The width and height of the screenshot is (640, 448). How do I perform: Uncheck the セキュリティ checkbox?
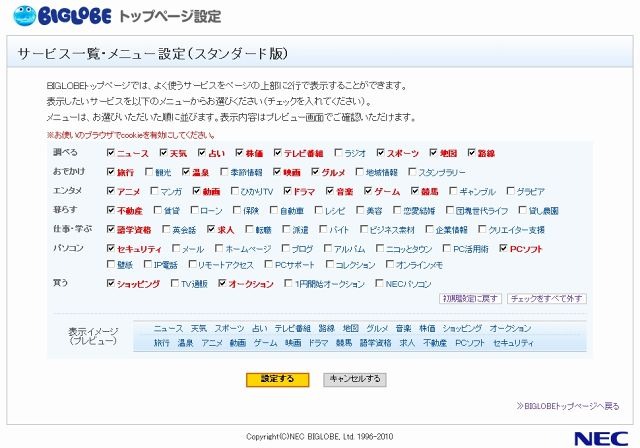click(x=110, y=248)
